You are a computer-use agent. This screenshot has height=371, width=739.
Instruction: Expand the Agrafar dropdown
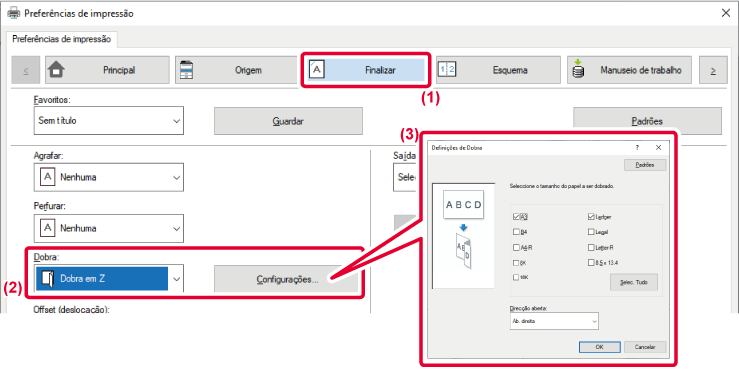109,177
